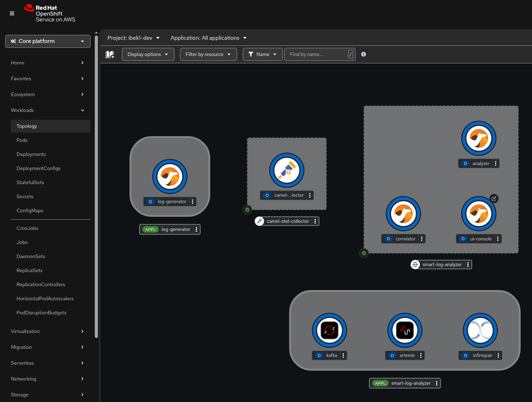Open kebab menu for correlator deployment
The image size is (532, 402).
[421, 239]
